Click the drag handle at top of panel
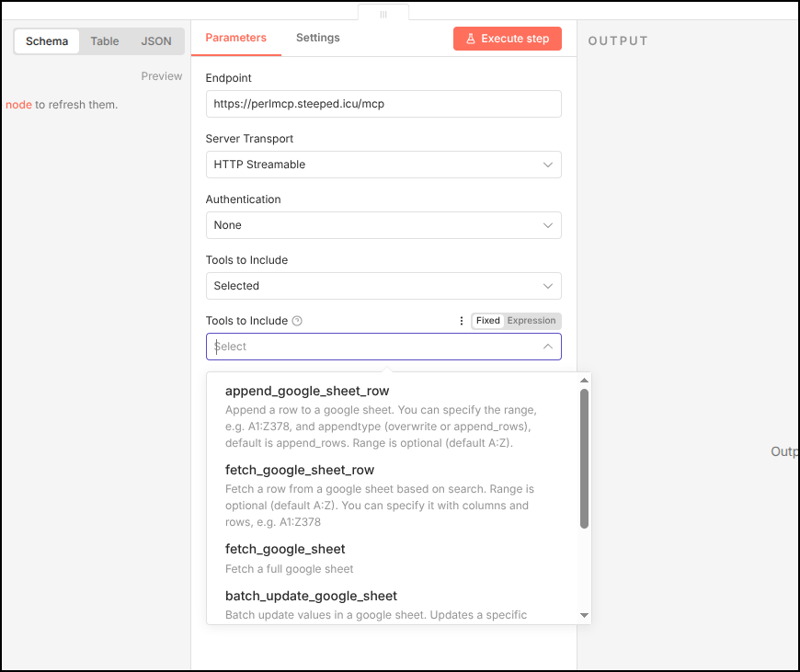 (x=383, y=14)
